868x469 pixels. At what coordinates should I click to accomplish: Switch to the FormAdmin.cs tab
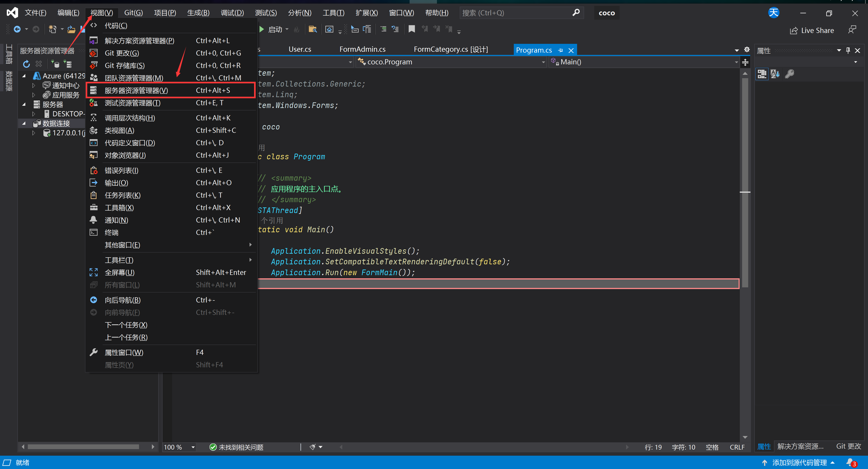pyautogui.click(x=362, y=49)
